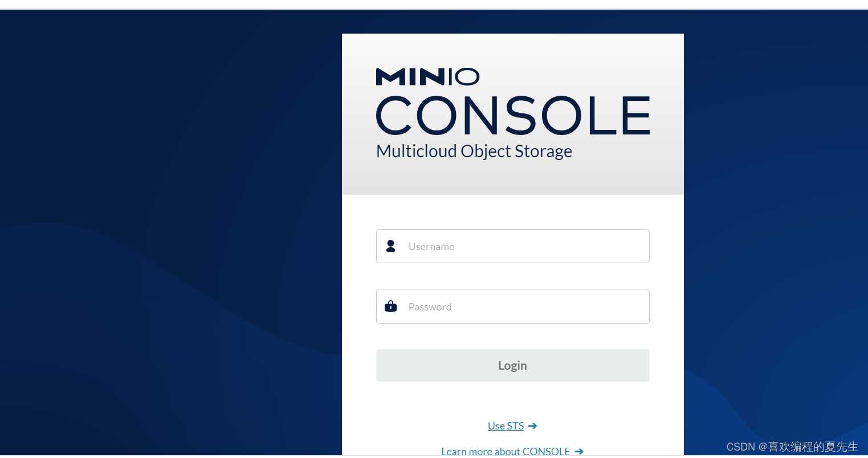868x458 pixels.
Task: Open Learn more about CONSOLE link
Action: pyautogui.click(x=506, y=451)
